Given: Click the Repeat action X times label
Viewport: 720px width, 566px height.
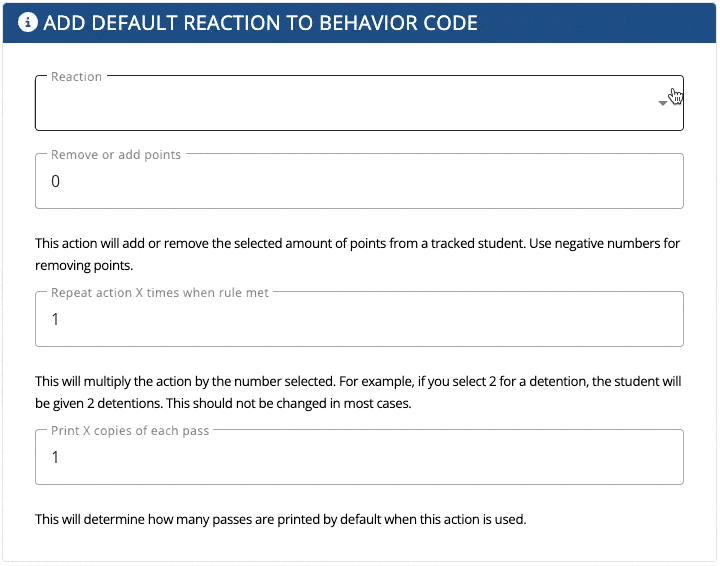Looking at the screenshot, I should click(159, 293).
